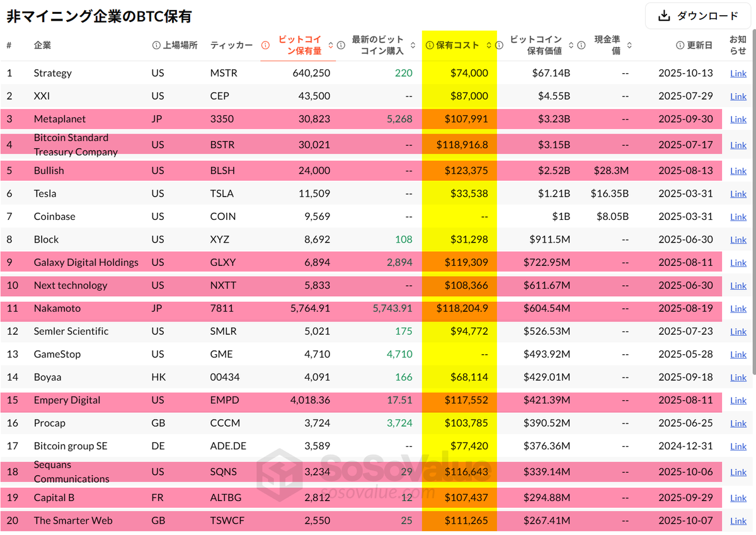Open the Link for Tesla

coord(738,193)
